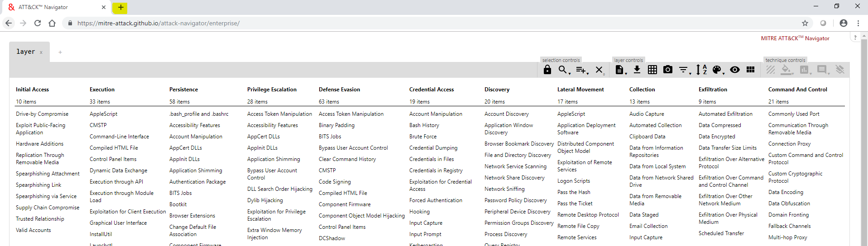Select the 'layer' tab
The height and width of the screenshot is (246, 868).
point(26,52)
